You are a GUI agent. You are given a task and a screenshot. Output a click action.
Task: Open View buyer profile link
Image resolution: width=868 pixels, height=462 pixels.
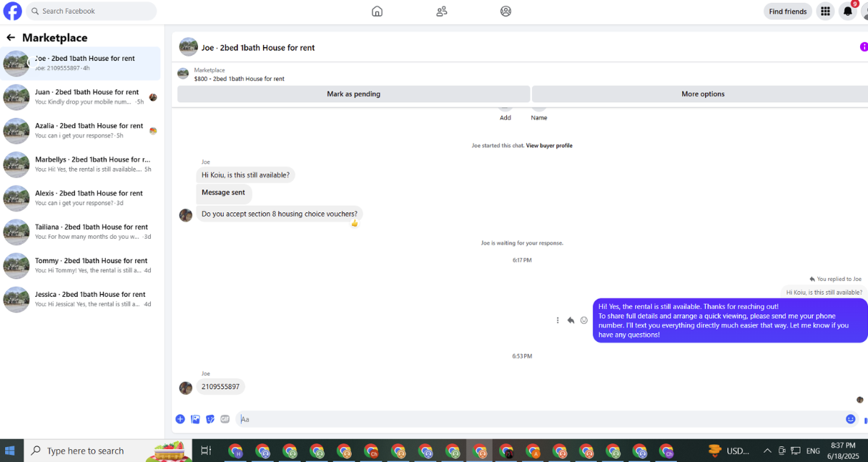coord(549,145)
